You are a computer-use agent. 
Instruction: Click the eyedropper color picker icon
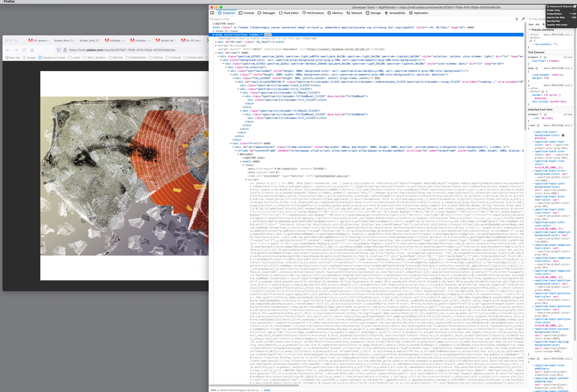(x=523, y=19)
